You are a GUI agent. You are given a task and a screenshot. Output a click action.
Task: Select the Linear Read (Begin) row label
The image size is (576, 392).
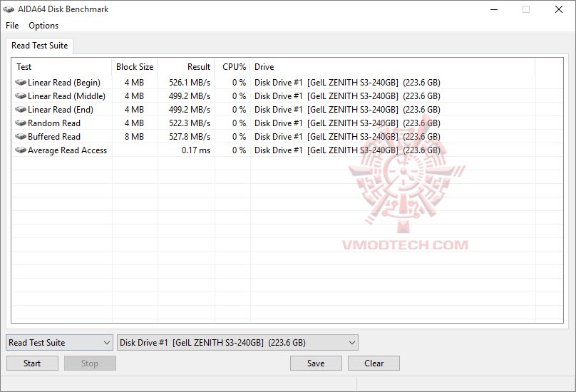point(64,82)
